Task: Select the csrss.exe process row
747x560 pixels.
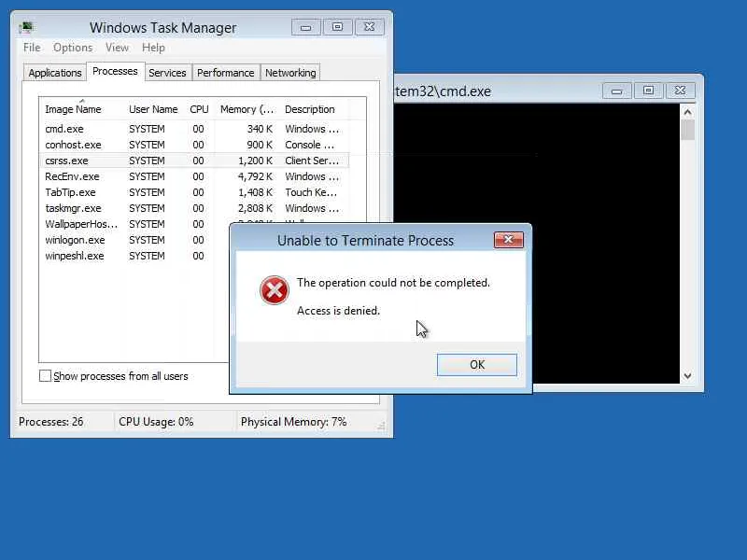Action: [194, 161]
